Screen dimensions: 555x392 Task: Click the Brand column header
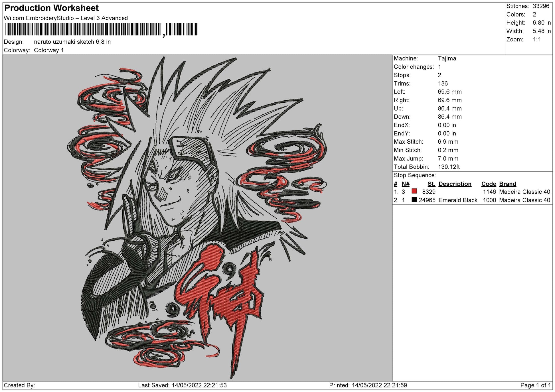point(507,184)
